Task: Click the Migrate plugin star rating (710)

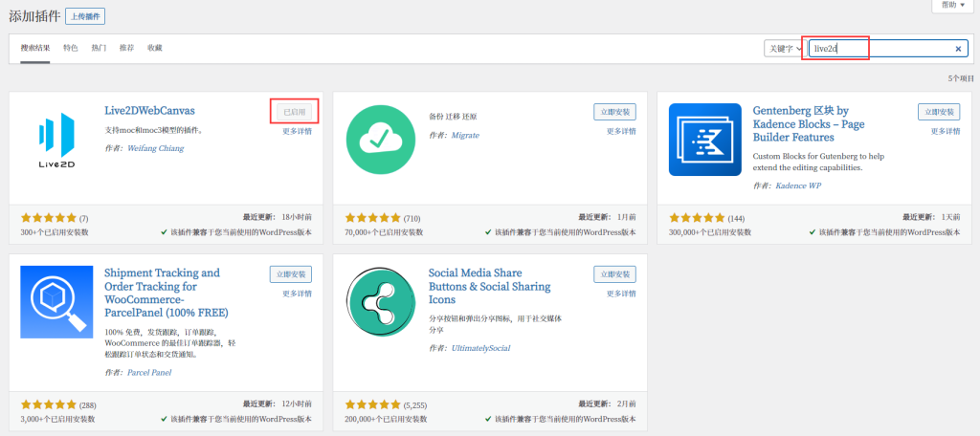Action: [x=373, y=218]
